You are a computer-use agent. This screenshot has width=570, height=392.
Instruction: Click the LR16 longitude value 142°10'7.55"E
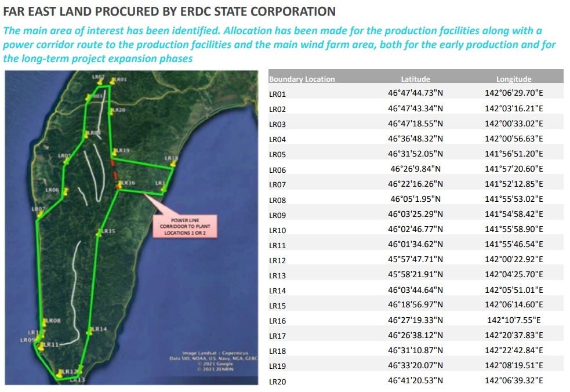point(513,320)
